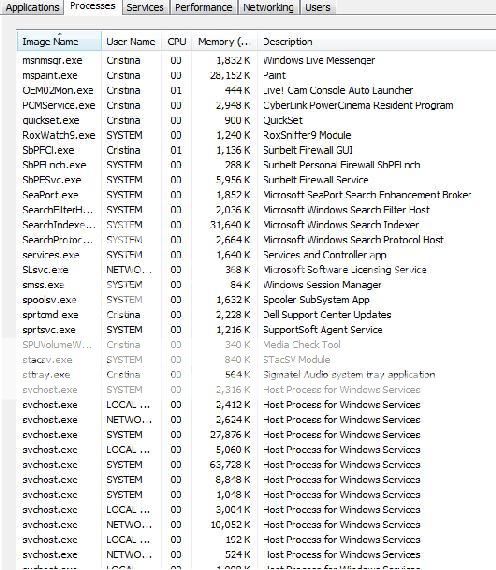Click the 10,052 K memory value
496x570 pixels.
(230, 525)
